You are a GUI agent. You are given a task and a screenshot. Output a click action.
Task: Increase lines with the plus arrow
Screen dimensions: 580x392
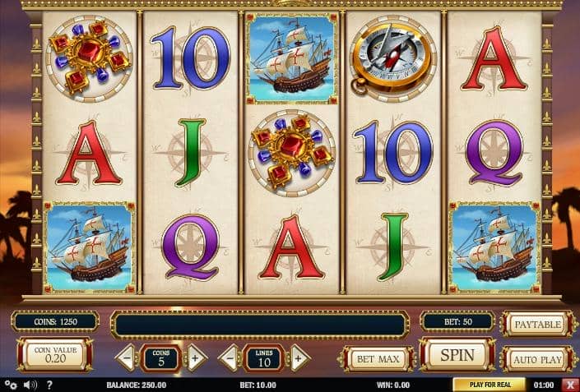298,358
